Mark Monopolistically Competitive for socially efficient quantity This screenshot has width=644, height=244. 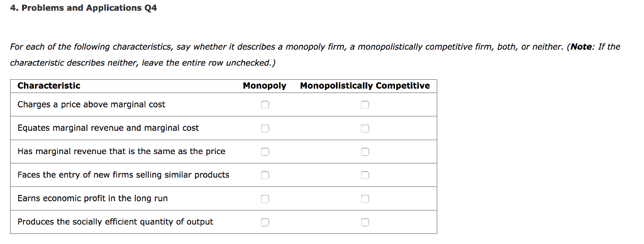pyautogui.click(x=365, y=222)
